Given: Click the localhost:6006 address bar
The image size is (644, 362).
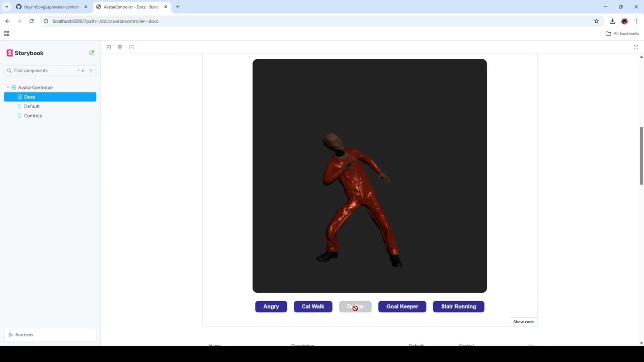Looking at the screenshot, I should [x=319, y=21].
